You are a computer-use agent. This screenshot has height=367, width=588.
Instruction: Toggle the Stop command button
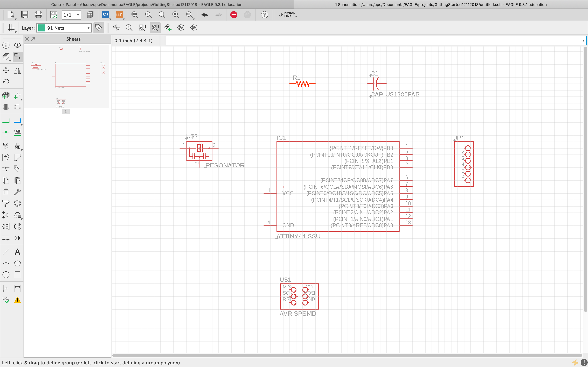tap(233, 15)
